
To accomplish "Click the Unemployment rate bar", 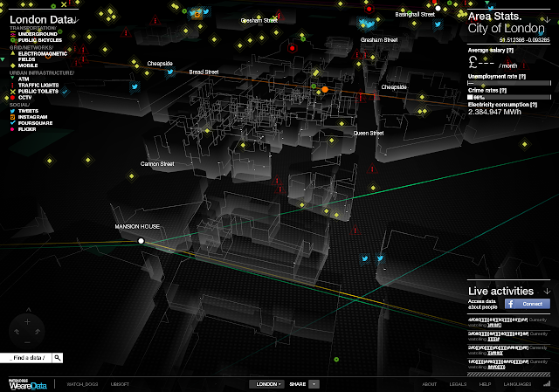I will (x=509, y=83).
